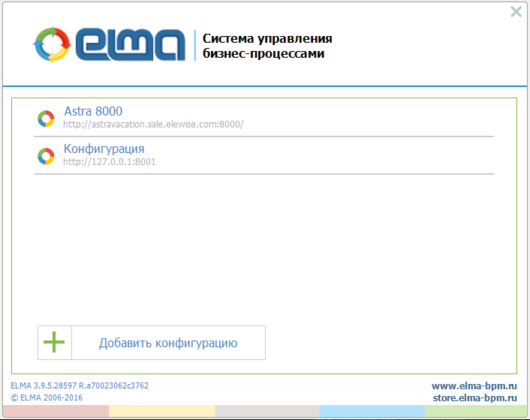
Task: Click the ELMA logo in header
Action: coord(109,44)
